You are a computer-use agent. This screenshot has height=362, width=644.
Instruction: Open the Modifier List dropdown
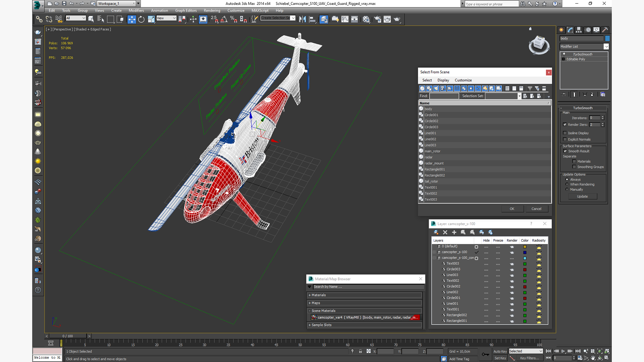click(x=606, y=47)
